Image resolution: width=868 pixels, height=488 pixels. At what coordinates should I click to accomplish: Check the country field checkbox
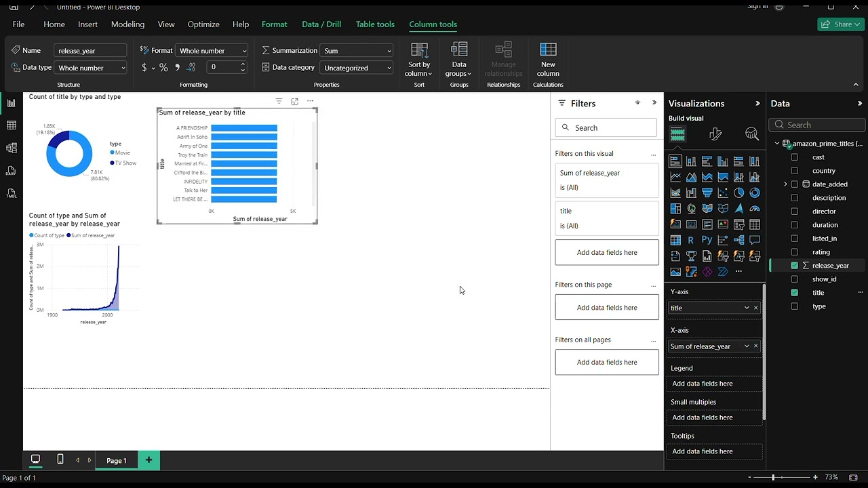(795, 171)
